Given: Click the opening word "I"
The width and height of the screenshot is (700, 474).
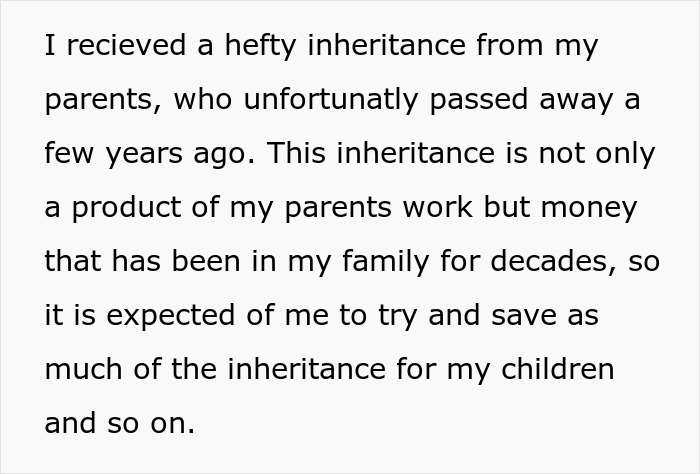Looking at the screenshot, I should (x=50, y=46).
